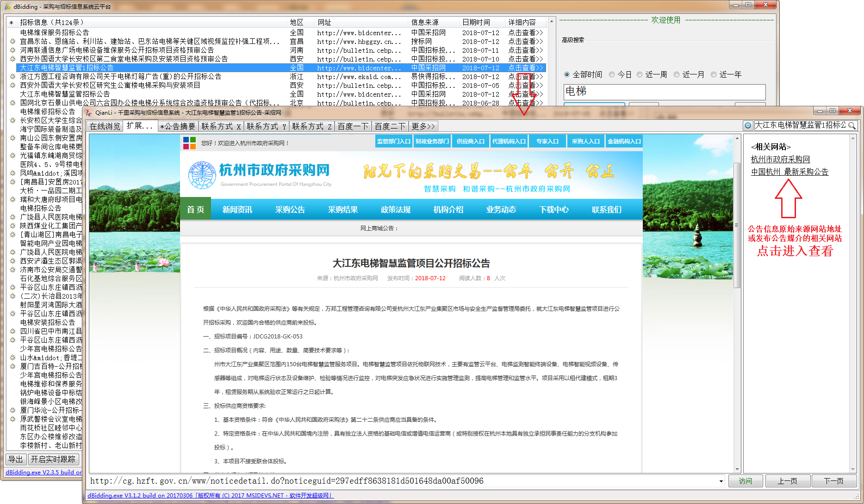Click the scroll-up arrow of the bid list
This screenshot has width=864, height=504.
(x=551, y=22)
